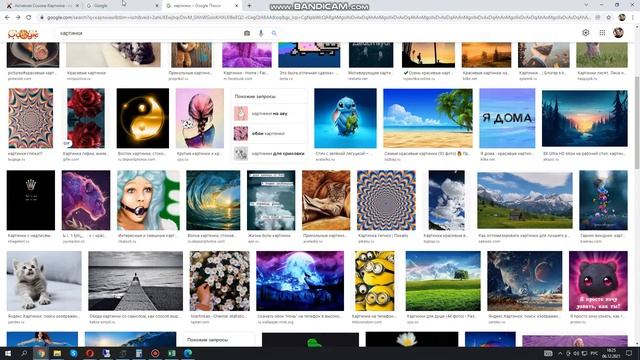Select the active Google search tab
This screenshot has width=640, height=360.
tap(202, 6)
